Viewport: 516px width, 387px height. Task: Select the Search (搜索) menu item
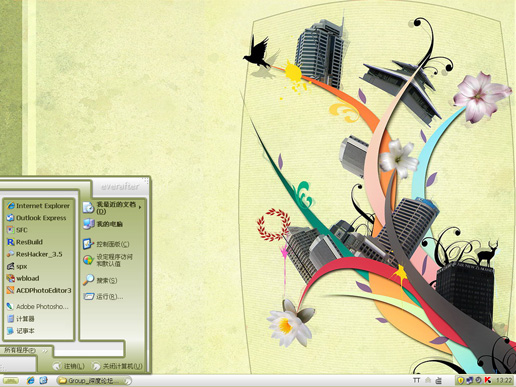[x=100, y=280]
